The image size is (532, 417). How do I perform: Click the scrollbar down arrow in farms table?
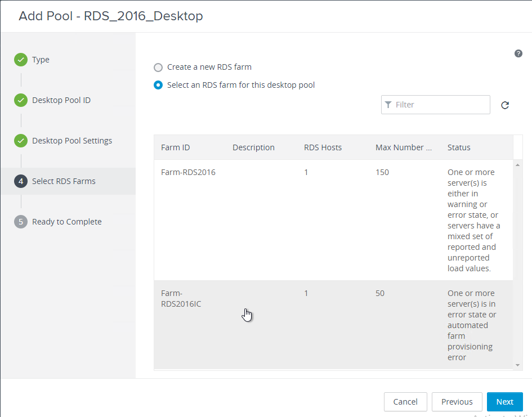(517, 365)
